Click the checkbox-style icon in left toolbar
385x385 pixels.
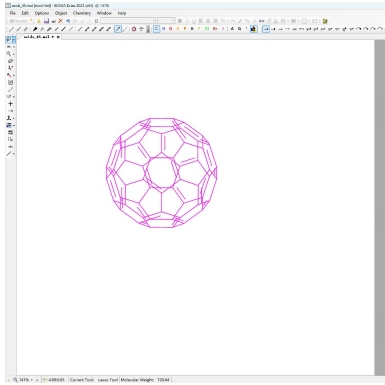coord(10,82)
